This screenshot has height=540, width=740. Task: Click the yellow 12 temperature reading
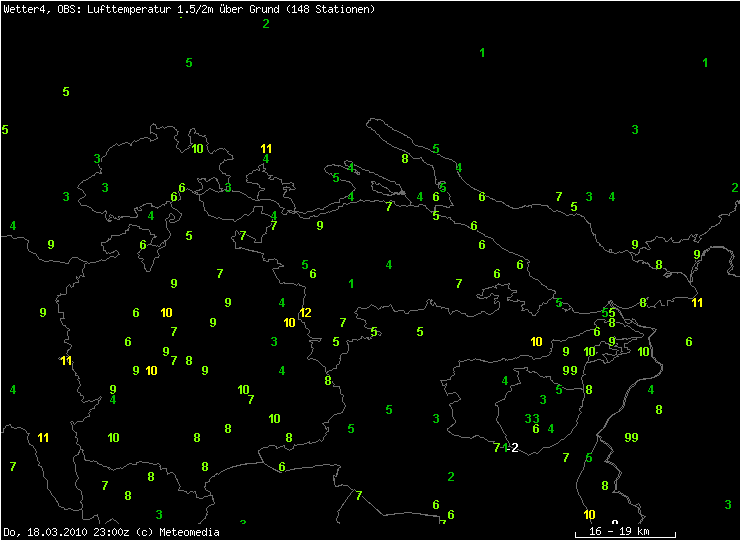click(x=305, y=313)
